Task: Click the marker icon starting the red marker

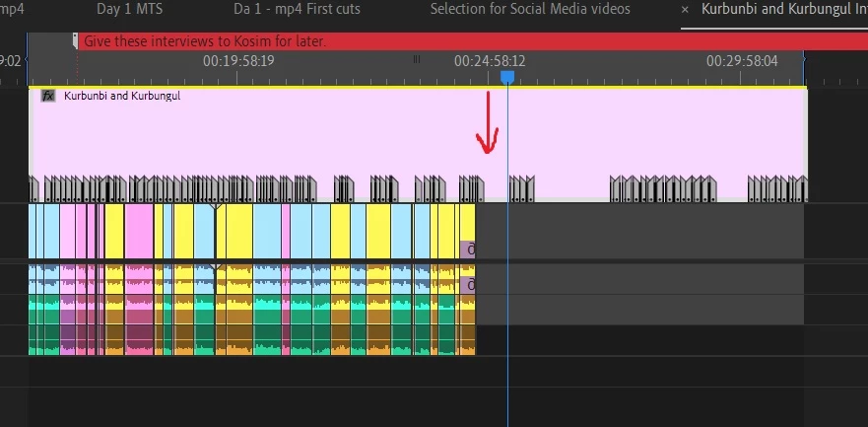Action: point(75,41)
